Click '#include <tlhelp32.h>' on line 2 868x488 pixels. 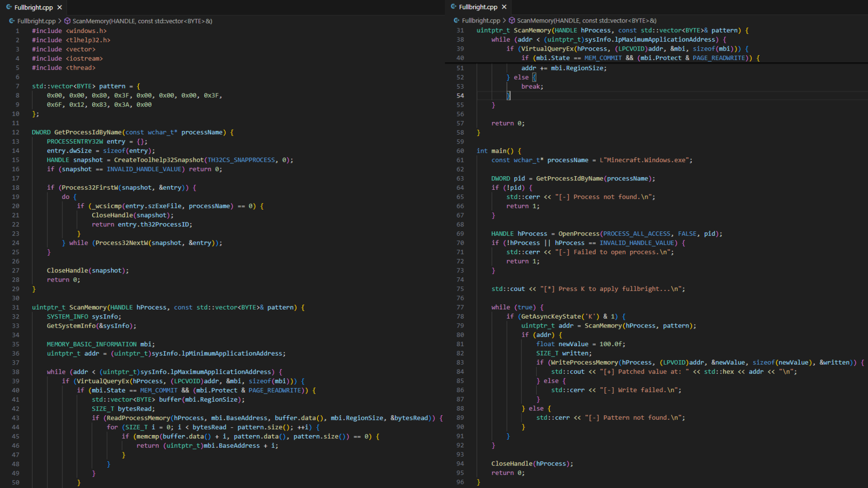coord(71,40)
